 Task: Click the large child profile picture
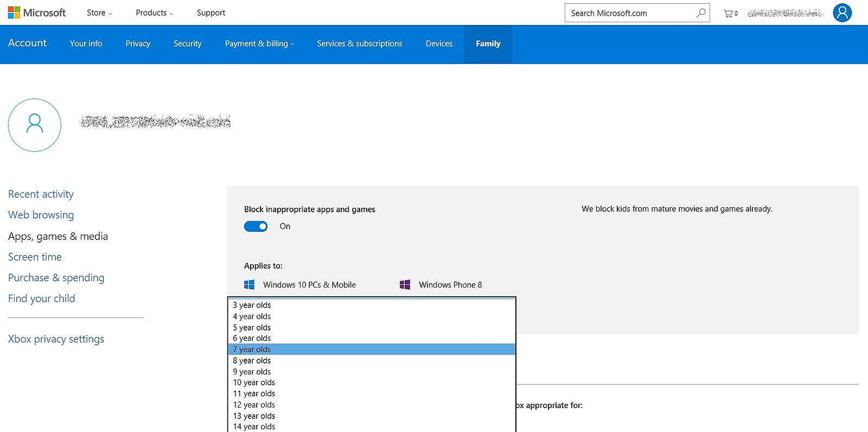(35, 125)
